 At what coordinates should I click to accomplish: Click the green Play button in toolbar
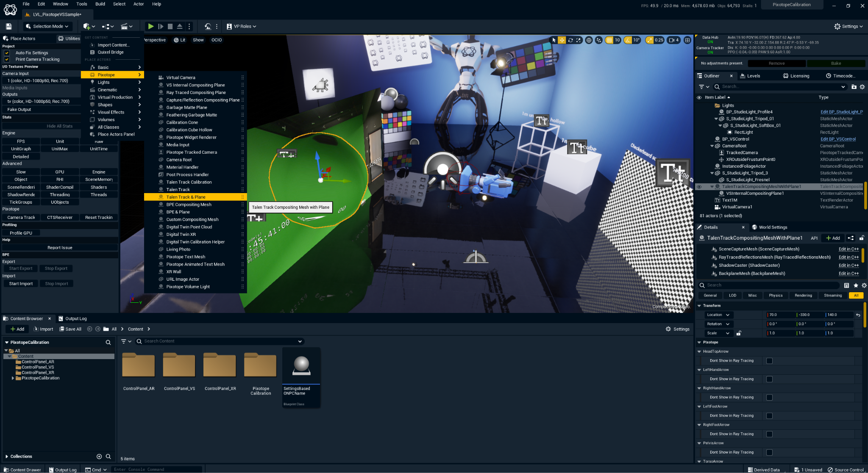point(150,26)
